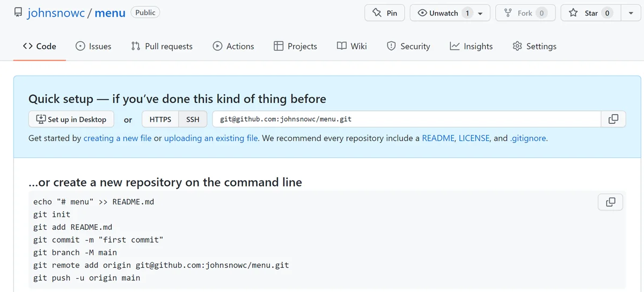
Task: Pin this repository with Pin button
Action: click(x=385, y=13)
